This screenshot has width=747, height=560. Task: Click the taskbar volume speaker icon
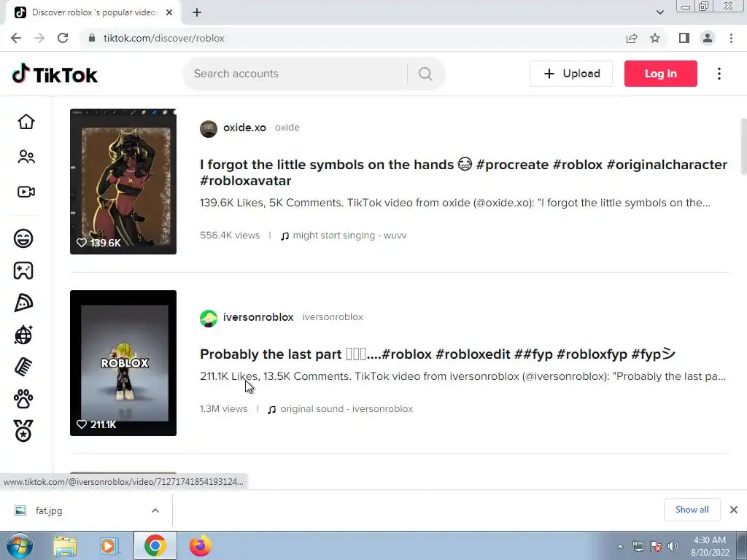coord(673,546)
